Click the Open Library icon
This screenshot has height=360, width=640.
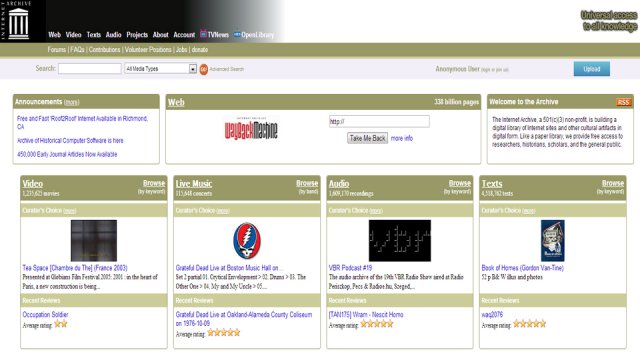click(237, 35)
